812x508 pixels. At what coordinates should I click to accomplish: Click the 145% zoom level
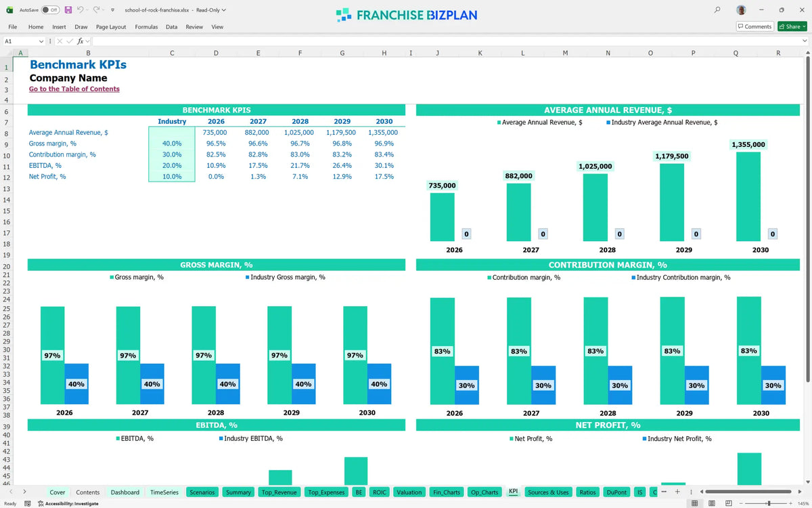[803, 503]
